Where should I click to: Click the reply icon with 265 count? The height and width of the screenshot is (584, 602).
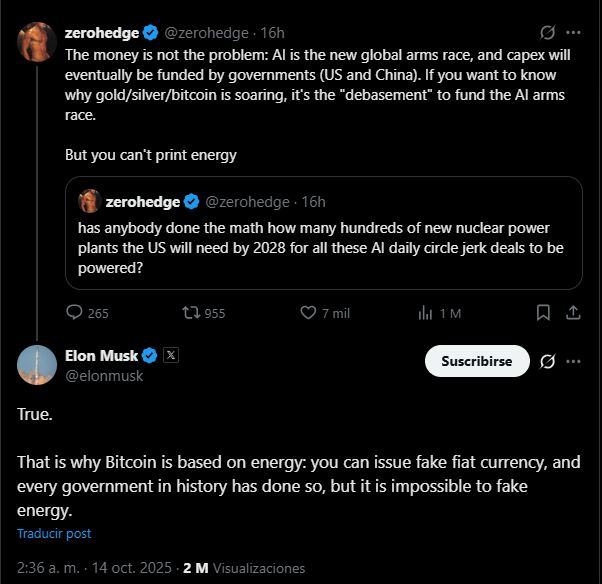74,313
